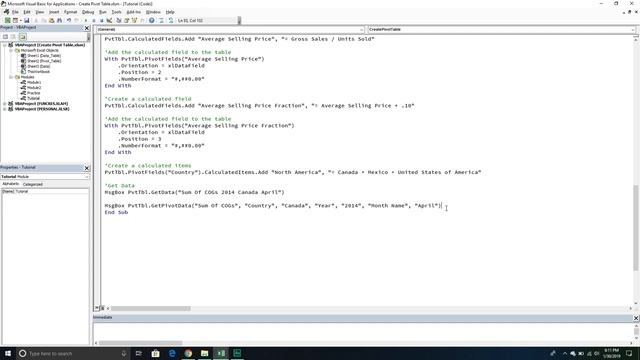Select Module1 in project tree
This screenshot has width=640, height=360.
coord(34,82)
